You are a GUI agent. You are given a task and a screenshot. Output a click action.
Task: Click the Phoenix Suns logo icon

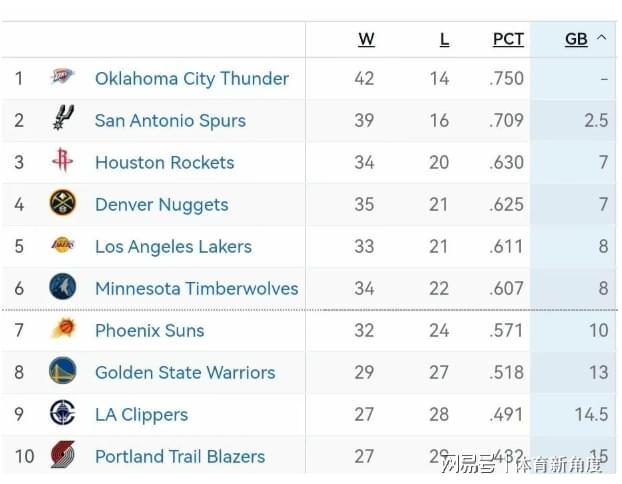click(x=63, y=330)
